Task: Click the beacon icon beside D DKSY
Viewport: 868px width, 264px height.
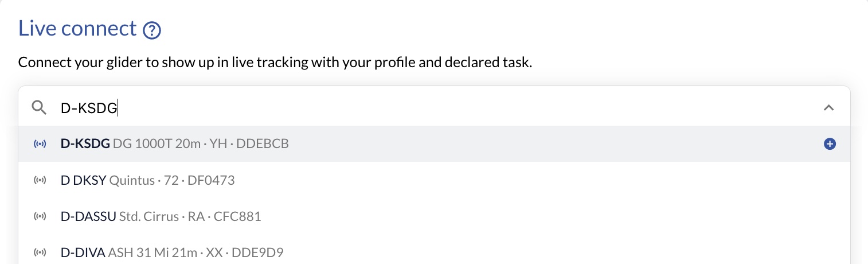Action: pyautogui.click(x=40, y=181)
